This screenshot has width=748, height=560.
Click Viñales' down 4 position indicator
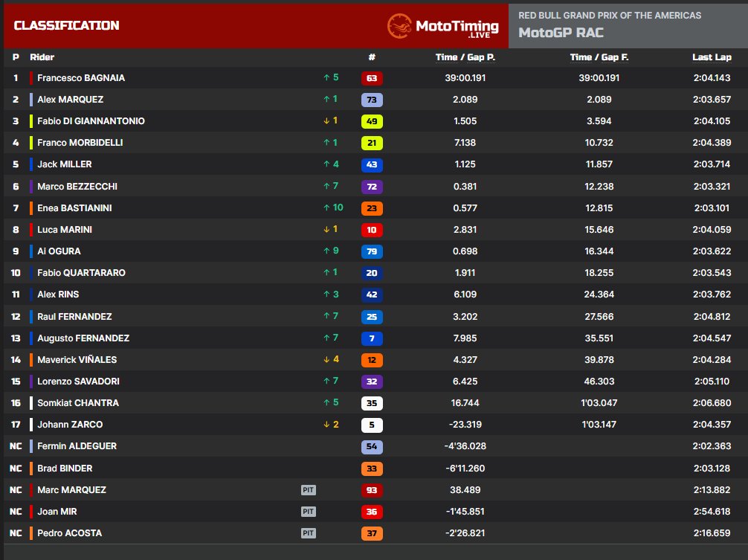tap(331, 359)
